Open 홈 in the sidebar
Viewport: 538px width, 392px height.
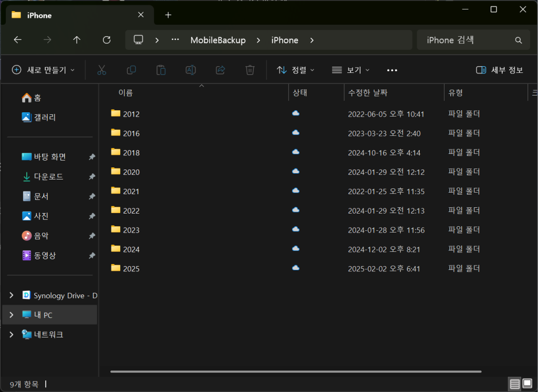coord(31,98)
